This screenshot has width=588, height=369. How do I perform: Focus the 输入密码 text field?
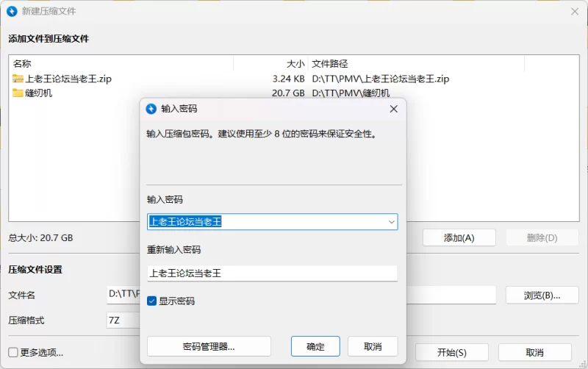pos(272,222)
